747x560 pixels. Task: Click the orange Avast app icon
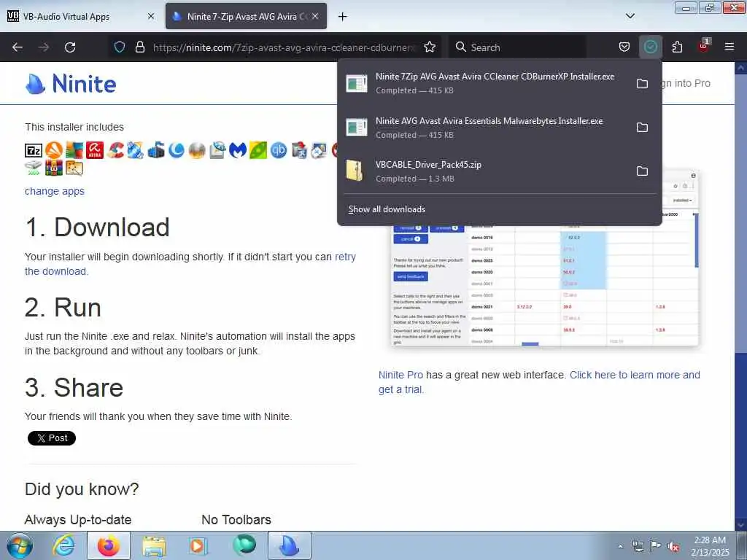54,150
